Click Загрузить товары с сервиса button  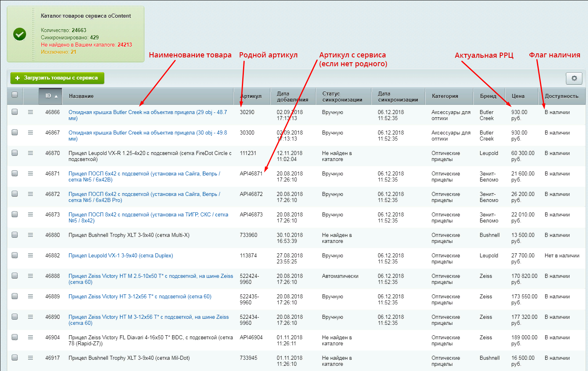click(x=57, y=78)
